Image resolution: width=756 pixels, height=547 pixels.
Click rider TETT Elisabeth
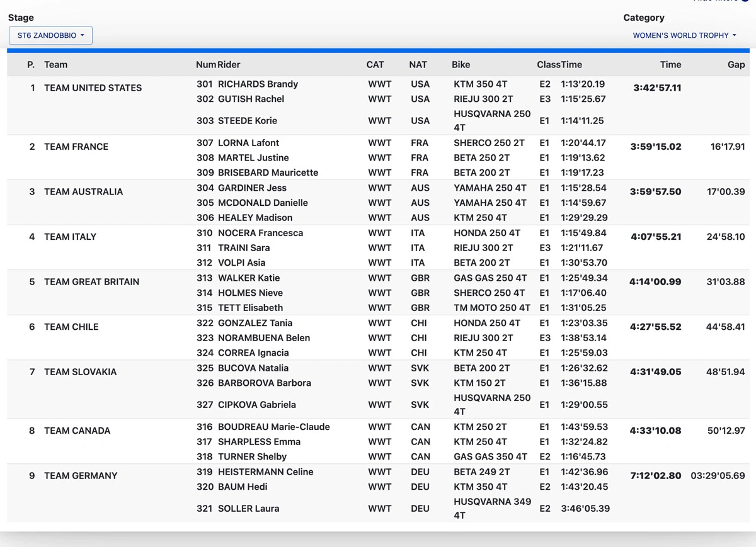[250, 308]
